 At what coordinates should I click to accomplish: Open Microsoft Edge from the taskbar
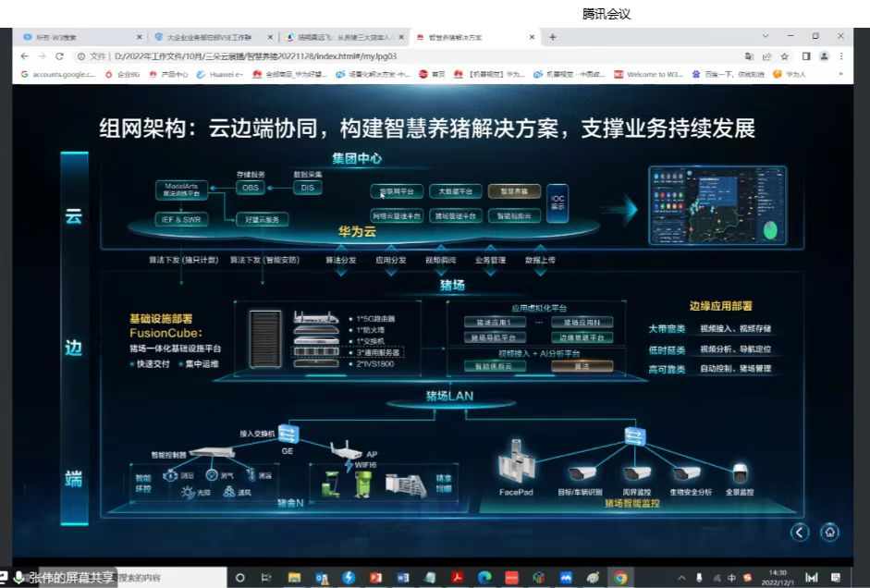coord(484,578)
